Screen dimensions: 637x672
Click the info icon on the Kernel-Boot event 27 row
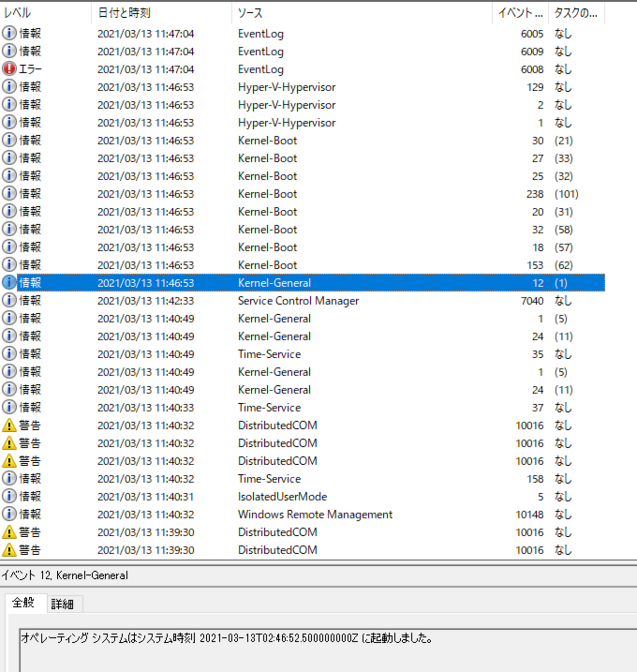pos(9,158)
